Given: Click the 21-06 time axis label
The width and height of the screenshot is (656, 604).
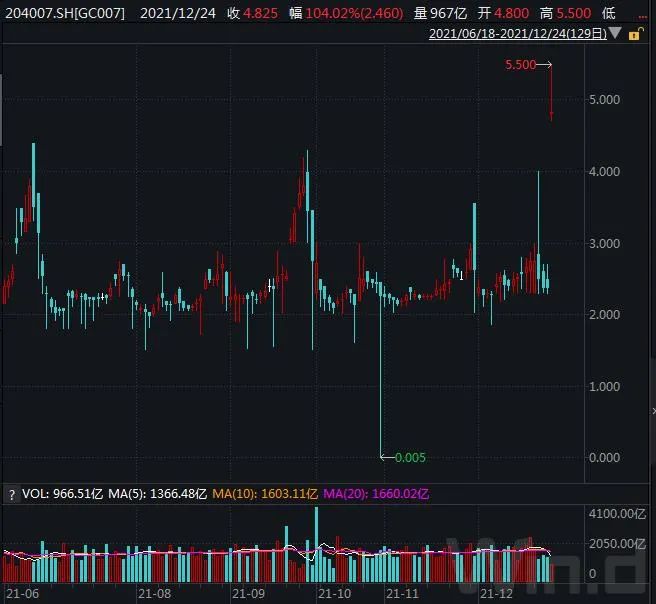Looking at the screenshot, I should 22,594.
